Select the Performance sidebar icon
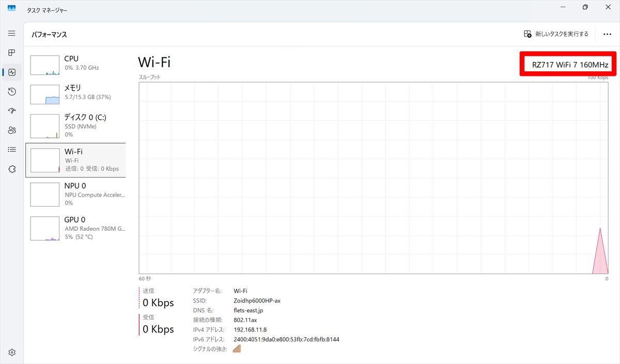The height and width of the screenshot is (364, 620). point(12,72)
